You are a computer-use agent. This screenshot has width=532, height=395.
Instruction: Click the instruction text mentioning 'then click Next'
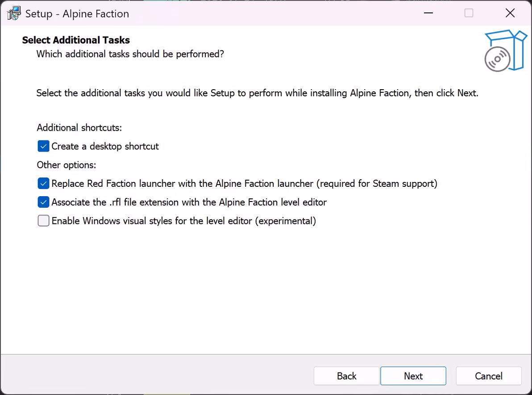(x=258, y=93)
